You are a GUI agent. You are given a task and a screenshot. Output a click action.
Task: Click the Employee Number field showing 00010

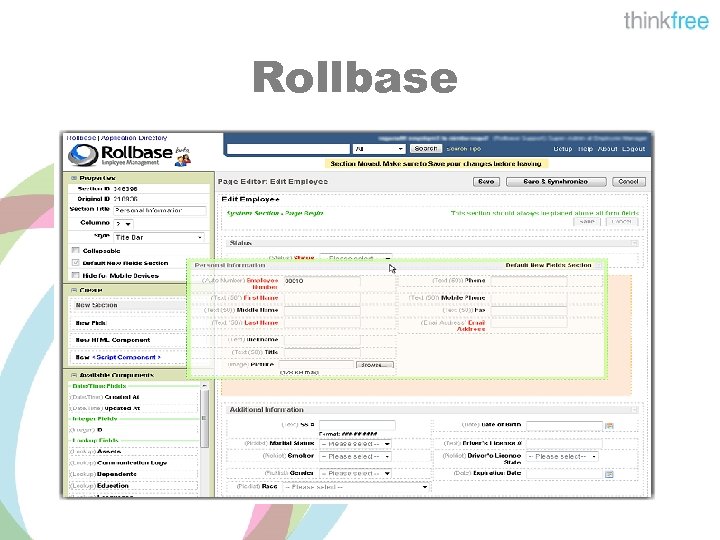click(x=322, y=281)
